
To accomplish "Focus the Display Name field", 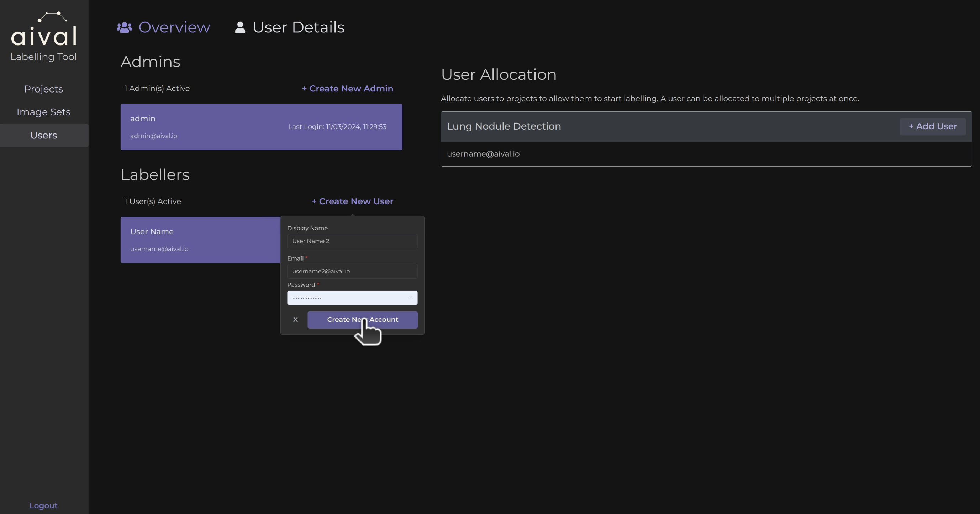I will 352,241.
